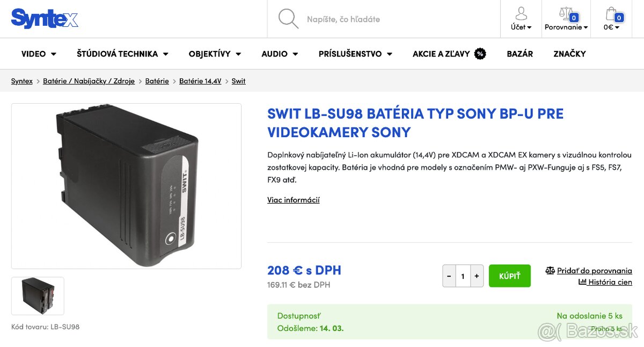The width and height of the screenshot is (644, 347).
Task: Click the Porovnanie scales icon
Action: tap(563, 12)
